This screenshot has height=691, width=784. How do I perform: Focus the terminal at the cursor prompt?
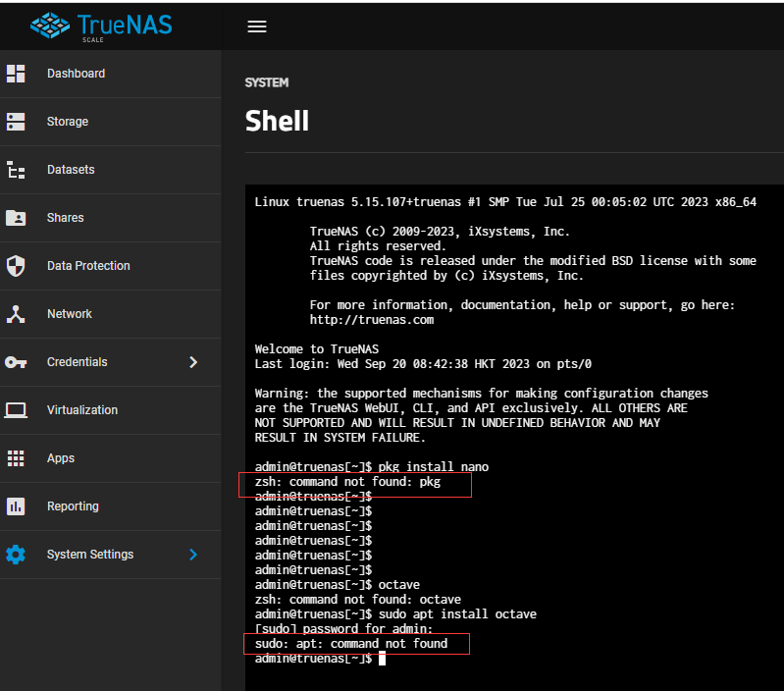click(x=382, y=659)
